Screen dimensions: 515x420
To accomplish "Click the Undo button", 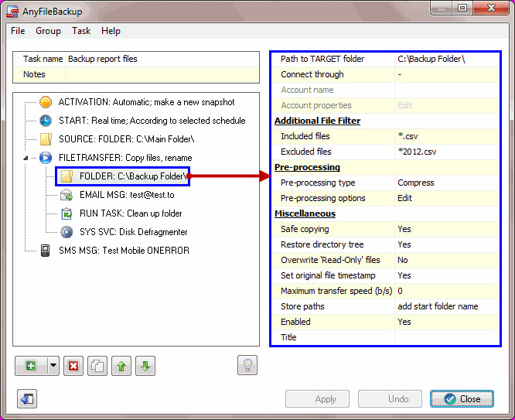I will click(x=390, y=399).
